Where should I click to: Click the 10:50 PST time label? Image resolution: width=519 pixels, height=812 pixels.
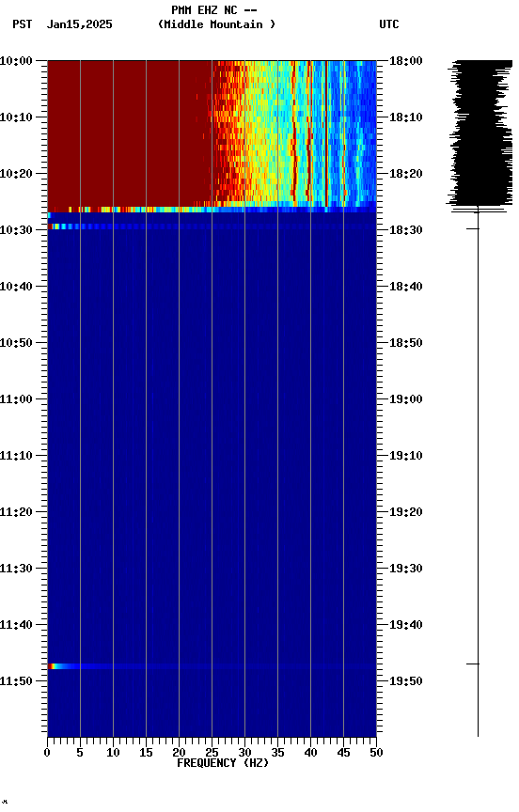click(16, 343)
